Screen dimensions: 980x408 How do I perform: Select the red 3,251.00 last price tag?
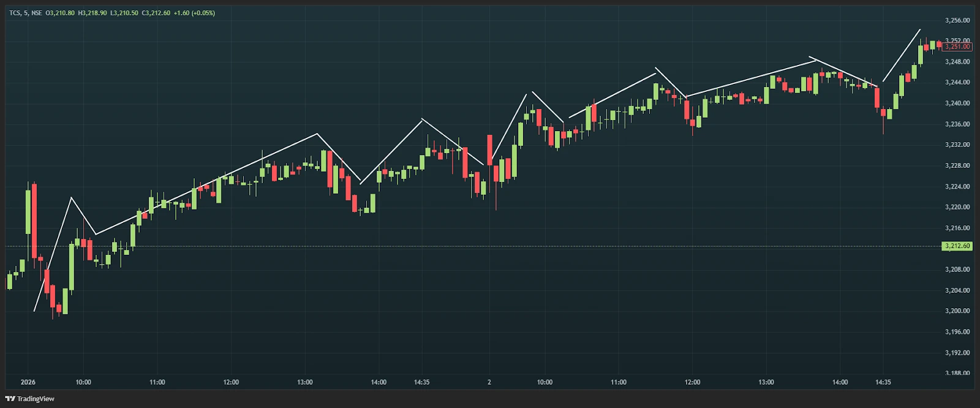(957, 47)
